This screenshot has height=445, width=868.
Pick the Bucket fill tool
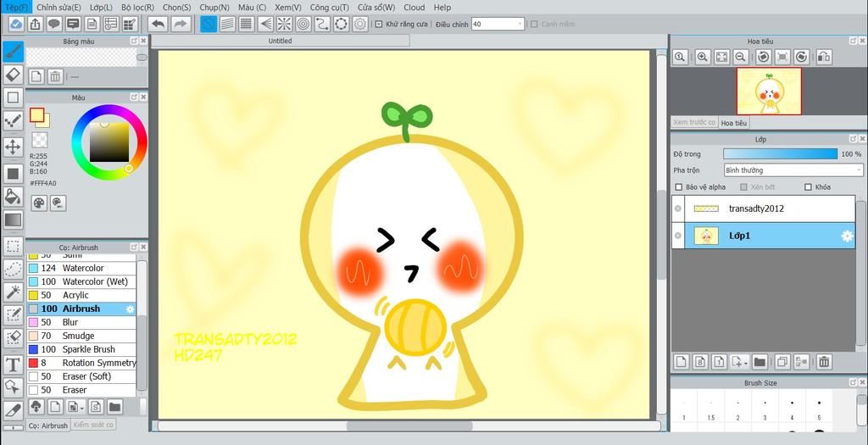click(14, 196)
